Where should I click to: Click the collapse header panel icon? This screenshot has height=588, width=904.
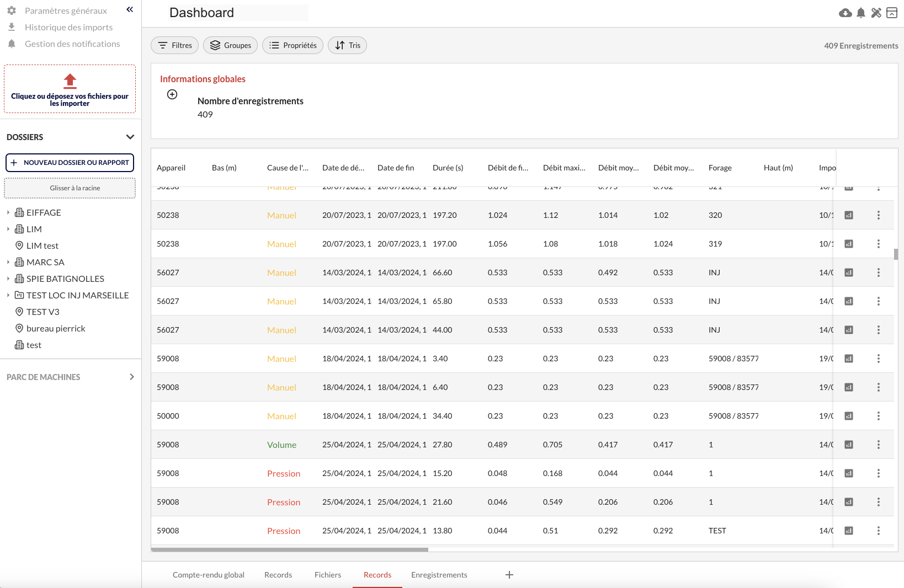point(891,13)
